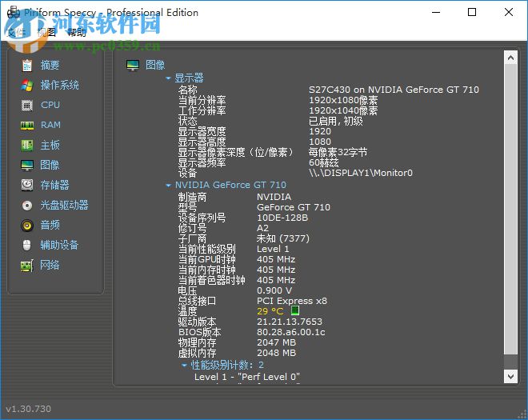Click the 已启用, 初级 status value
Image resolution: width=528 pixels, height=420 pixels.
pyautogui.click(x=336, y=122)
